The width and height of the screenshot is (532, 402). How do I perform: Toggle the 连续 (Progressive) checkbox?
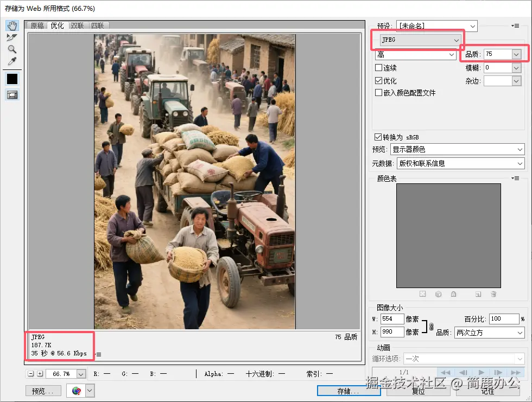pos(379,68)
